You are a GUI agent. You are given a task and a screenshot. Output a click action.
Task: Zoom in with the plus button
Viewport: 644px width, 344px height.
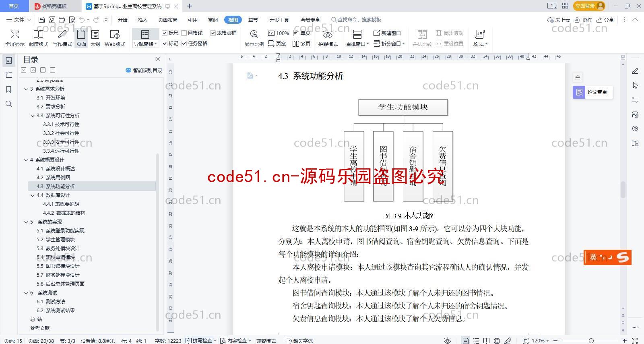(624, 341)
